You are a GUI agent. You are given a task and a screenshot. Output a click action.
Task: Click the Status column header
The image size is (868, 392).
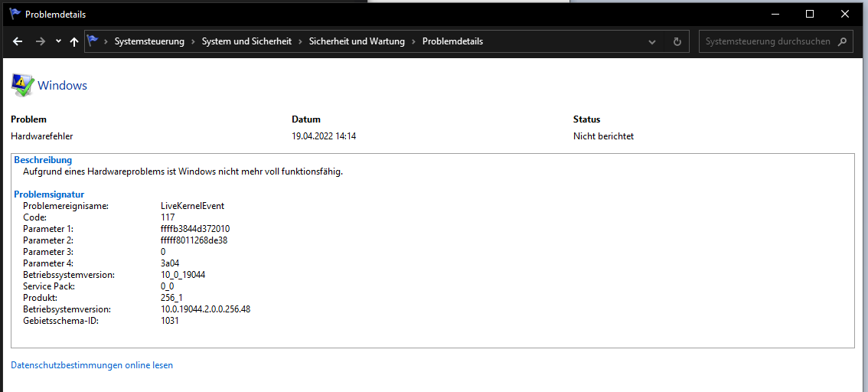pyautogui.click(x=587, y=119)
